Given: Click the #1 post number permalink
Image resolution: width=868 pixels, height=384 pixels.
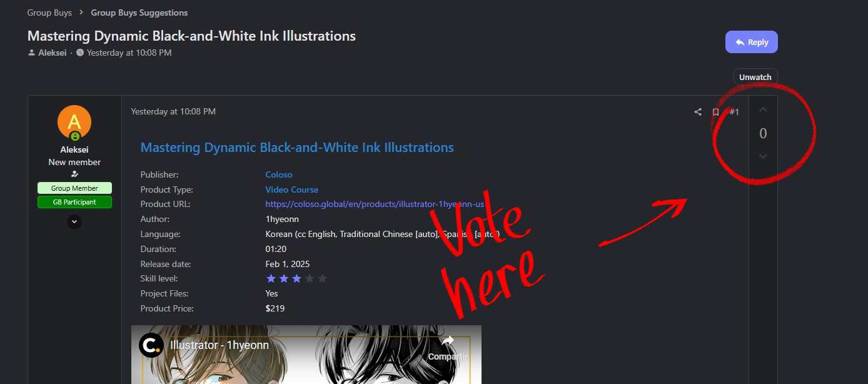Looking at the screenshot, I should click(x=734, y=112).
